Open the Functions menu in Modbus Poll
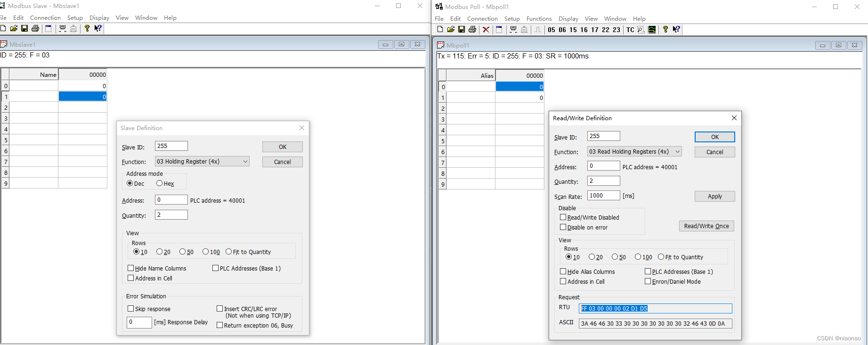Viewport: 868px width, 345px height. [539, 19]
